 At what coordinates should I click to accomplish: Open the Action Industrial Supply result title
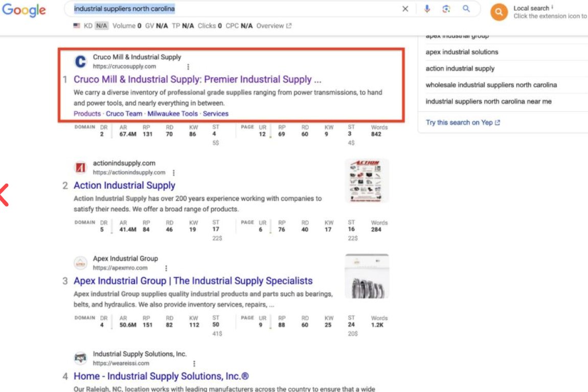[124, 185]
